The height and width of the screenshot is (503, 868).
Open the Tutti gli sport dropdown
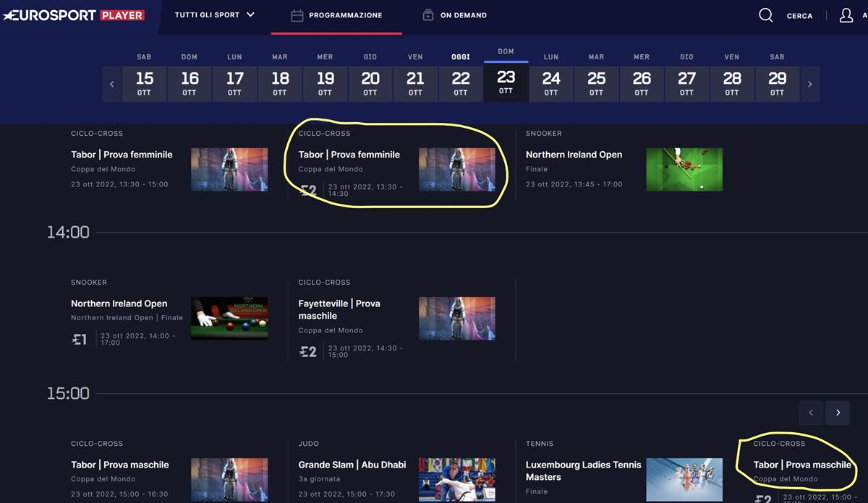215,14
